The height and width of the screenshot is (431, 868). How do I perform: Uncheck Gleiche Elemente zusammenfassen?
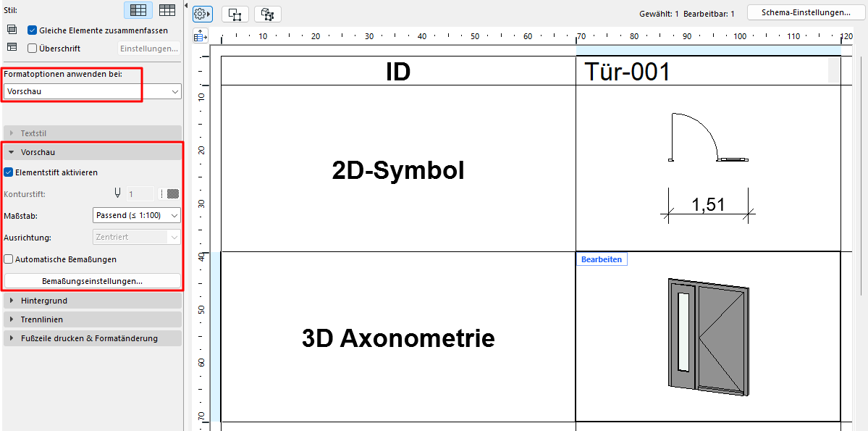[x=30, y=30]
